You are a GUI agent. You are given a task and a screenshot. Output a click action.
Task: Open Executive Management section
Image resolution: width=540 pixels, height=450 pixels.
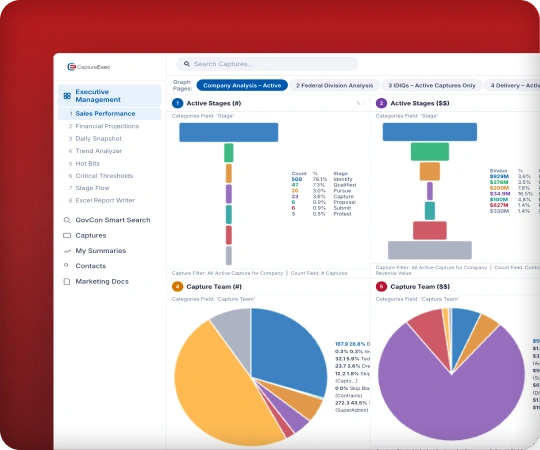click(x=110, y=96)
